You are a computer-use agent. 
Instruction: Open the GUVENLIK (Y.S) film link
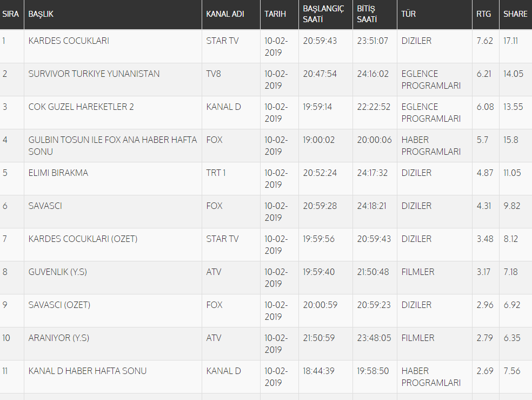tap(58, 272)
